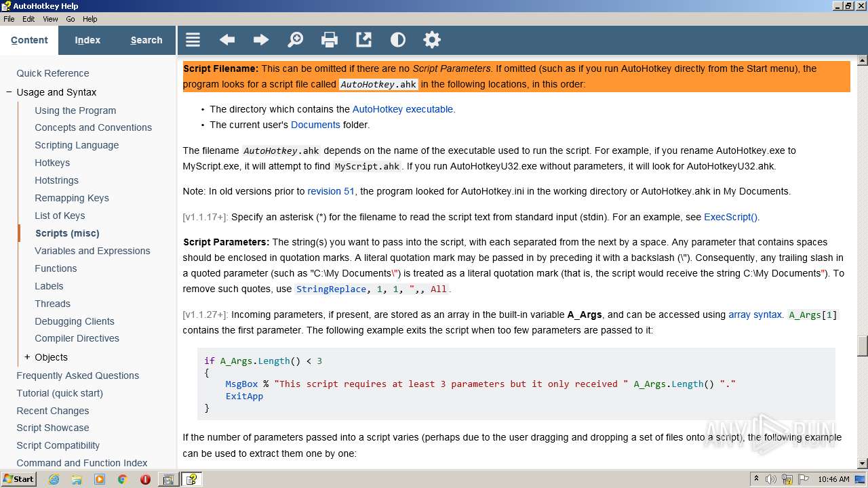
Task: Open Concepts and Conventions topic
Action: pos(93,127)
